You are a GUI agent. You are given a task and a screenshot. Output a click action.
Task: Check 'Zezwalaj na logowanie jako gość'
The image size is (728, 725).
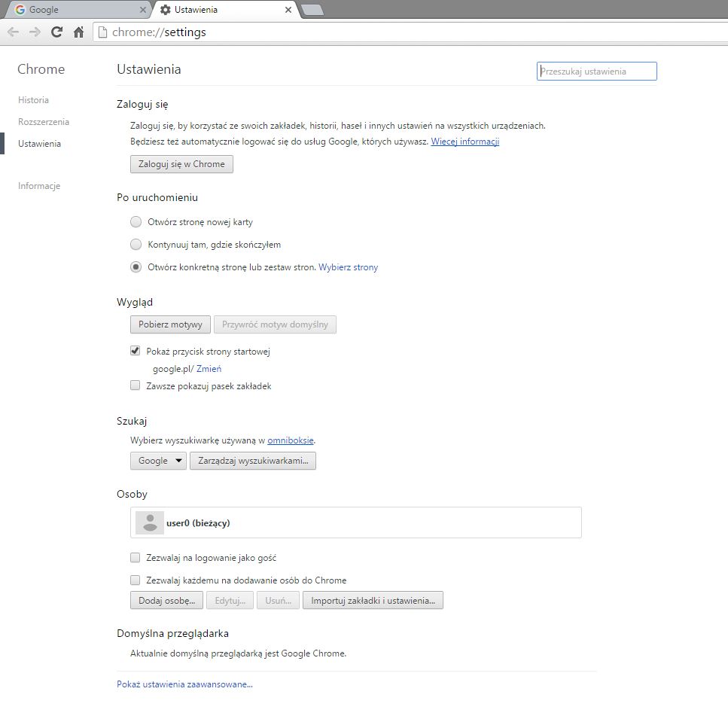(135, 557)
